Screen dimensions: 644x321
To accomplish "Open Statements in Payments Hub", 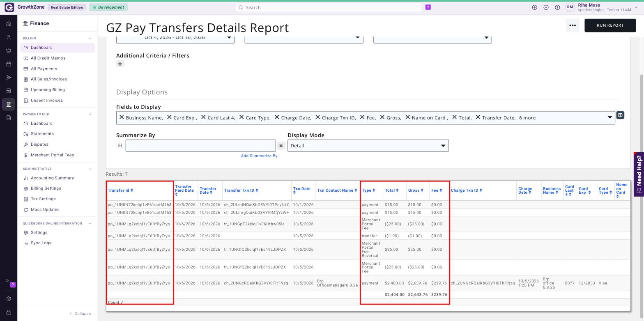I will pyautogui.click(x=42, y=134).
